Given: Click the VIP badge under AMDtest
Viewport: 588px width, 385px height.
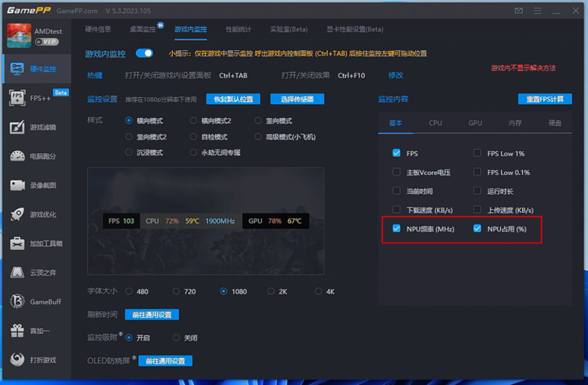Looking at the screenshot, I should [47, 41].
